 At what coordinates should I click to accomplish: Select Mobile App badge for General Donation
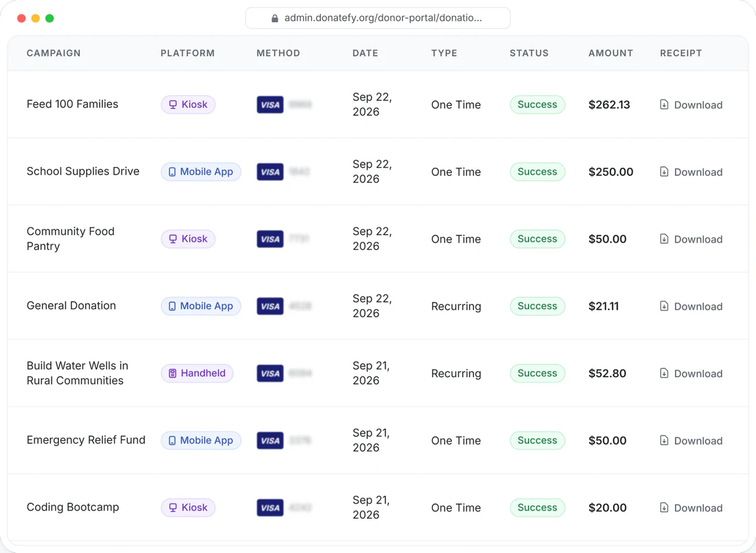(201, 306)
